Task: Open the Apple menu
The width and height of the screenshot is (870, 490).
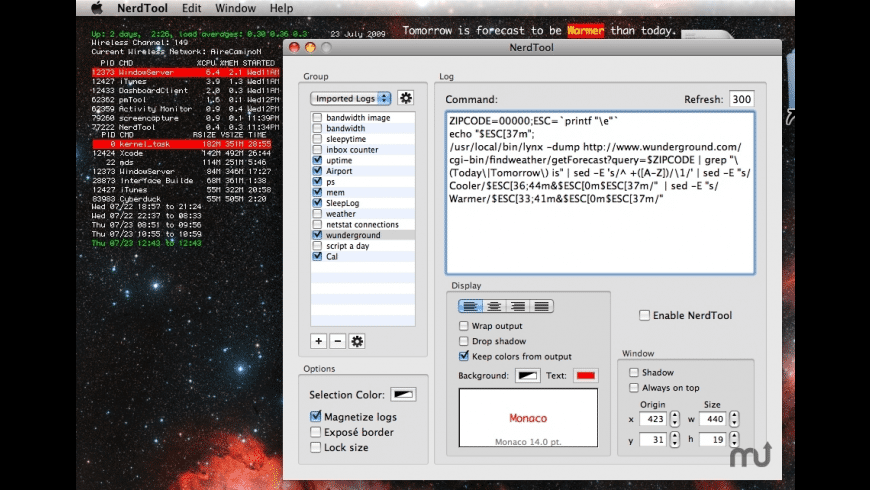Action: (x=97, y=8)
